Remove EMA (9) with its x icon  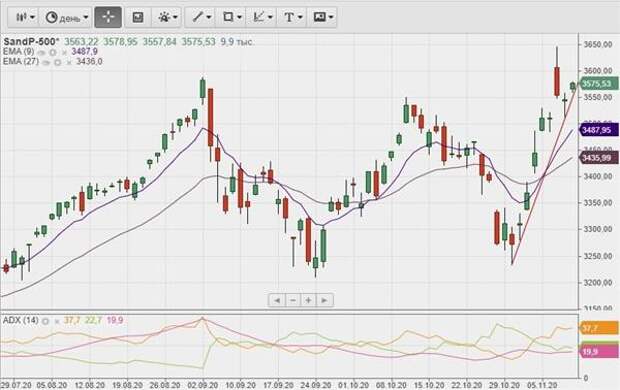coord(64,52)
